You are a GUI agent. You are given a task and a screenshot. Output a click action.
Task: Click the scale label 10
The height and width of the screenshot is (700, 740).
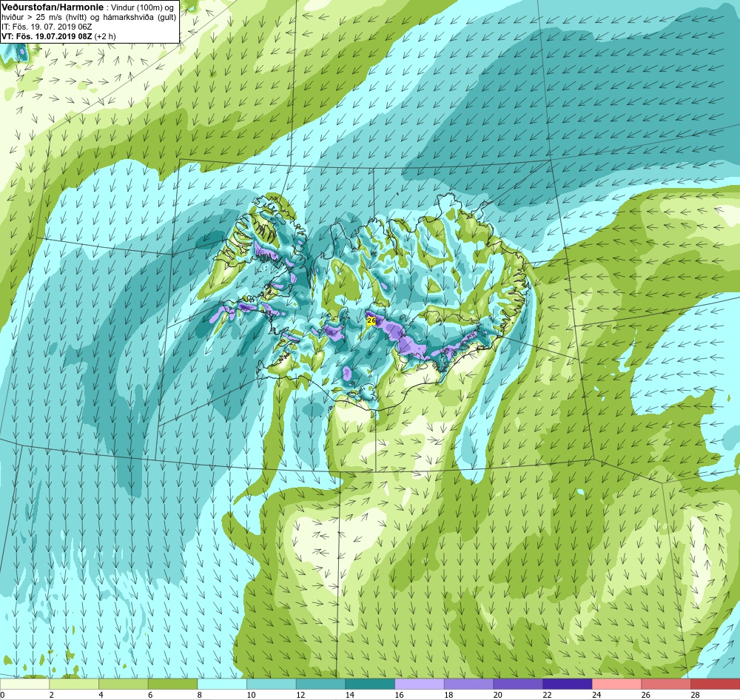coord(251,695)
